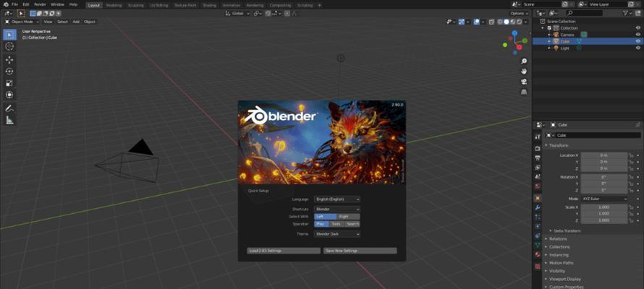Open the Window menu
This screenshot has width=644, height=289.
click(x=57, y=4)
